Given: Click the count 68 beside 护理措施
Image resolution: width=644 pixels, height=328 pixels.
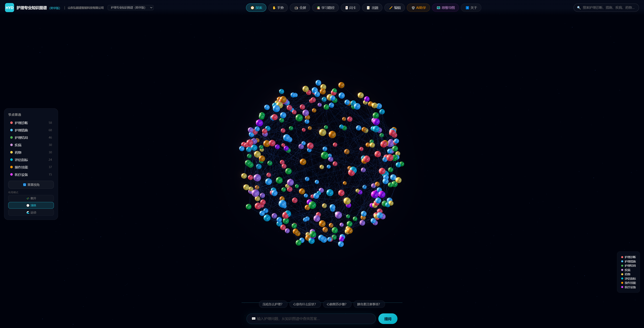Looking at the screenshot, I should (50, 130).
